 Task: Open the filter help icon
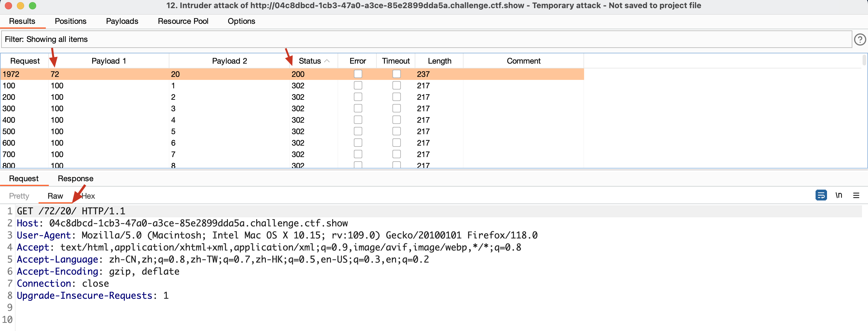pyautogui.click(x=860, y=39)
